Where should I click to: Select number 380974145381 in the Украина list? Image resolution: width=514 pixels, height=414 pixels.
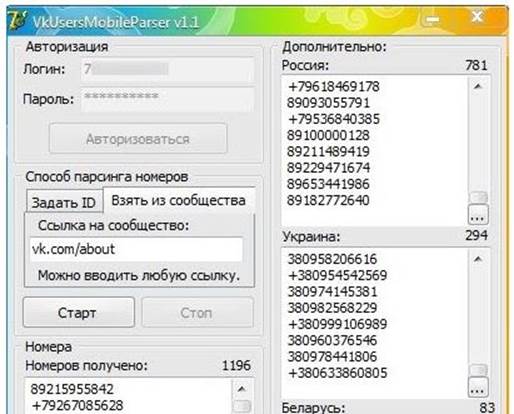332,292
